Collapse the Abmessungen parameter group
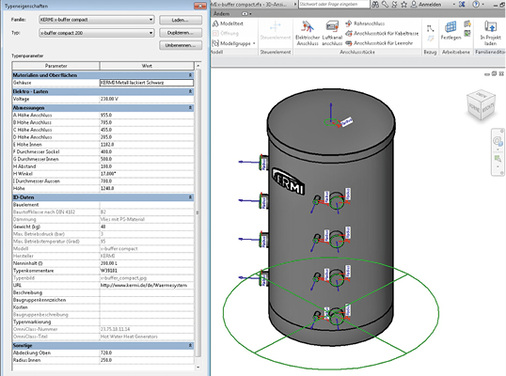The image size is (506, 376). pos(190,108)
